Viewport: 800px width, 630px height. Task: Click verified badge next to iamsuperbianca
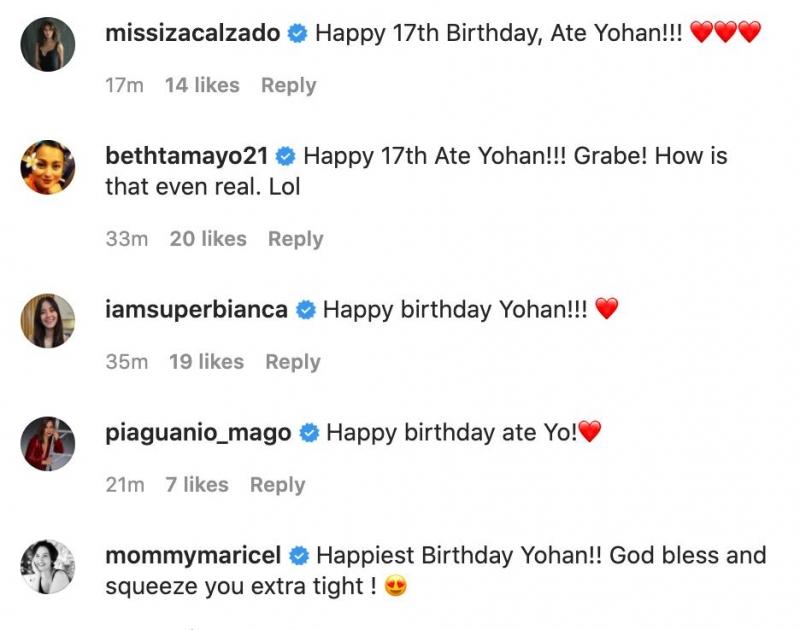(306, 310)
